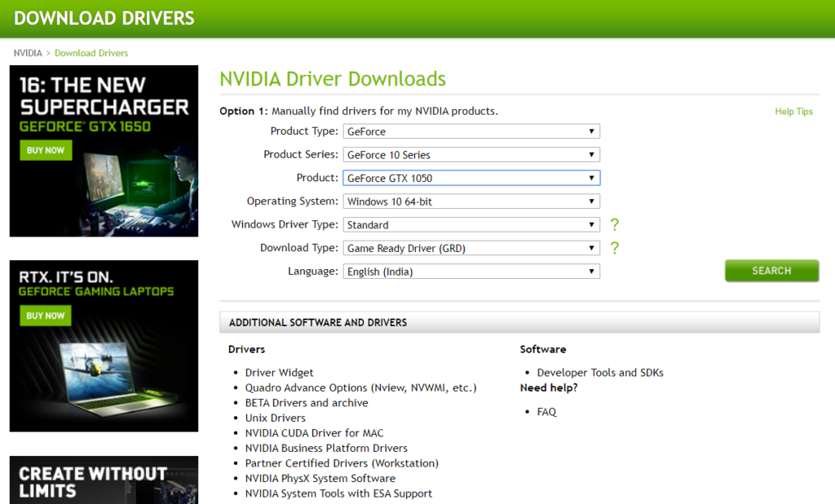
Task: Open the Download Type dropdown
Action: [471, 248]
